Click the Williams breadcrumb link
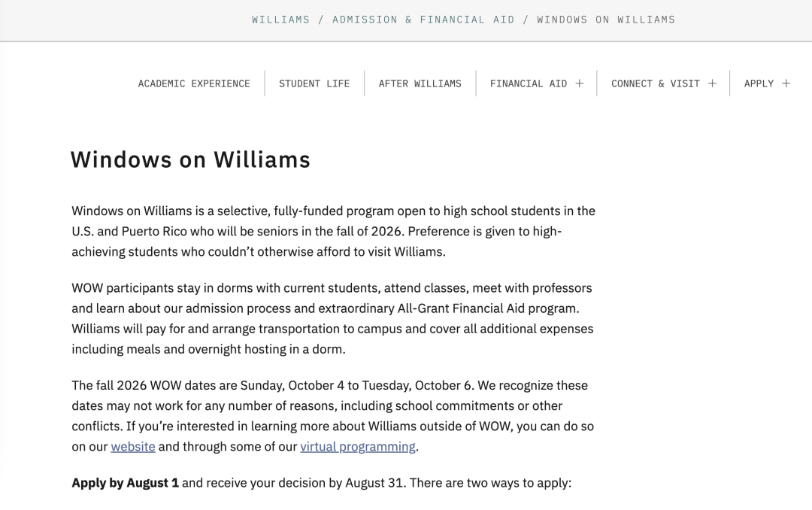Viewport: 812px width, 510px height. tap(280, 20)
